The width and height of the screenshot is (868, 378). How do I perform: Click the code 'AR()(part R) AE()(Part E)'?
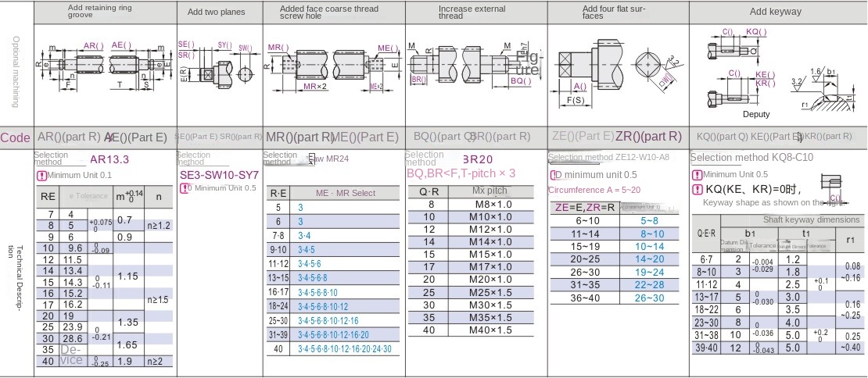coord(102,137)
